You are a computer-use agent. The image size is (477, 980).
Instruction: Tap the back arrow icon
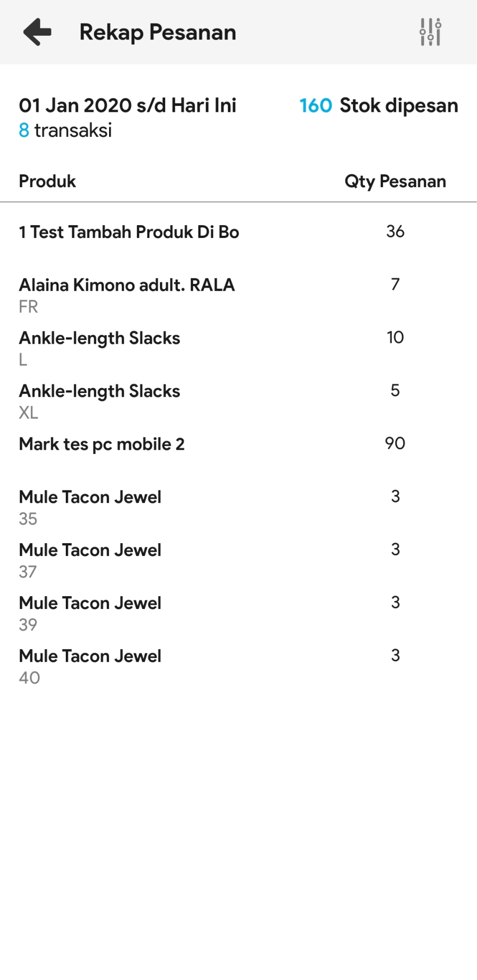[x=37, y=32]
